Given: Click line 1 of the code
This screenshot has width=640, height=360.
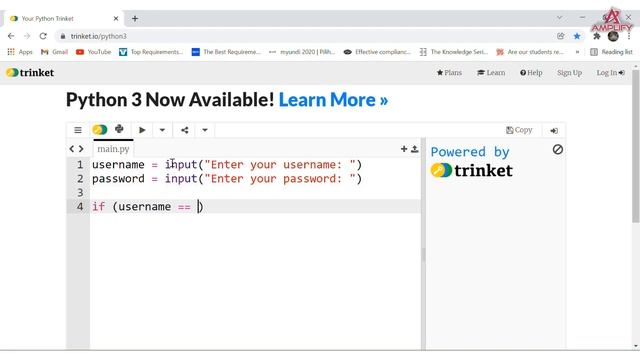Looking at the screenshot, I should [227, 164].
